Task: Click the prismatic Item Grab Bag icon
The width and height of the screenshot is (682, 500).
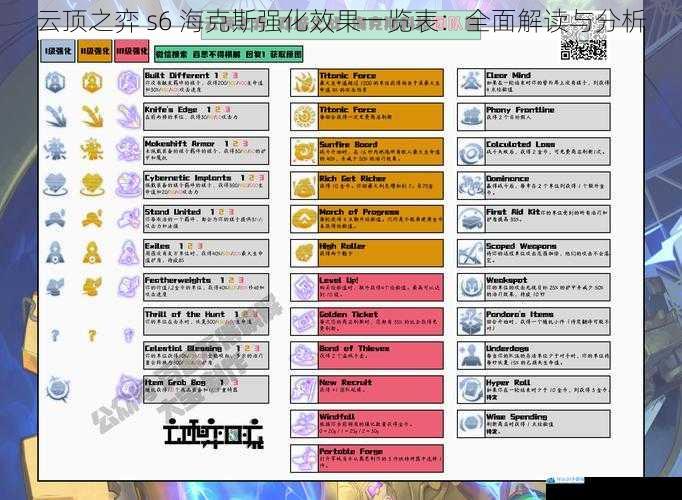Action: pos(128,389)
